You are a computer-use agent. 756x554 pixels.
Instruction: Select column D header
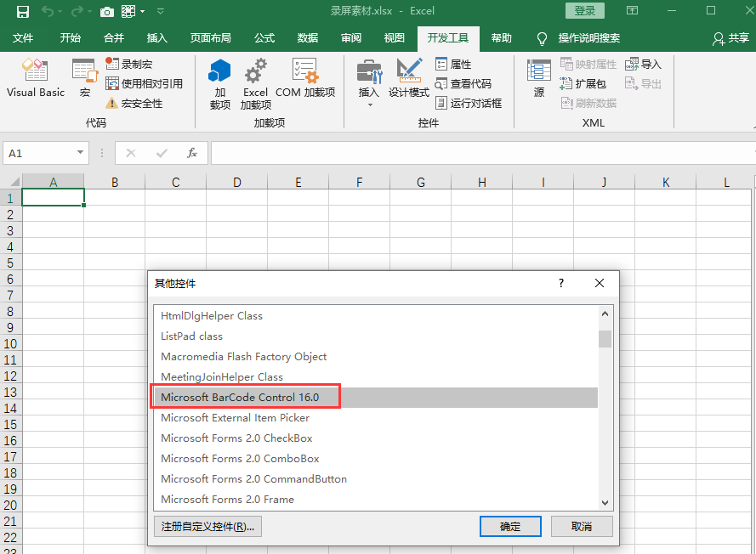click(x=236, y=182)
